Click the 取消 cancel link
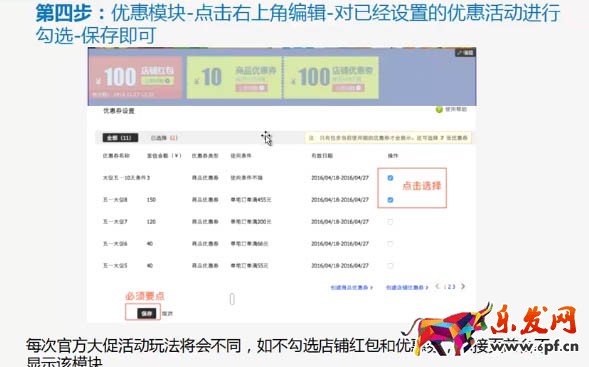Viewport: 589px width, 367px height. [167, 313]
